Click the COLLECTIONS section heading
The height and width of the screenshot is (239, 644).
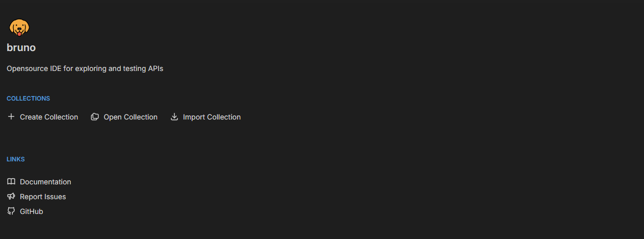[x=28, y=99]
